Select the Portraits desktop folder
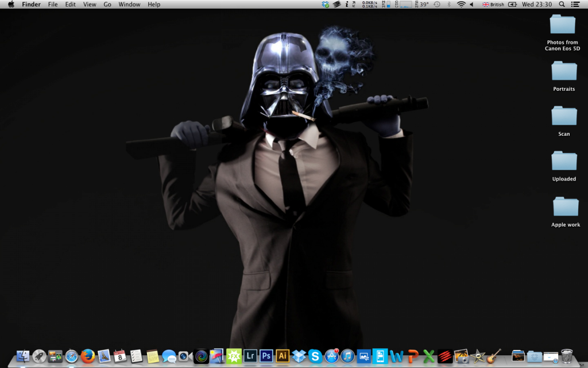Screen dimensions: 588x368 (x=564, y=76)
